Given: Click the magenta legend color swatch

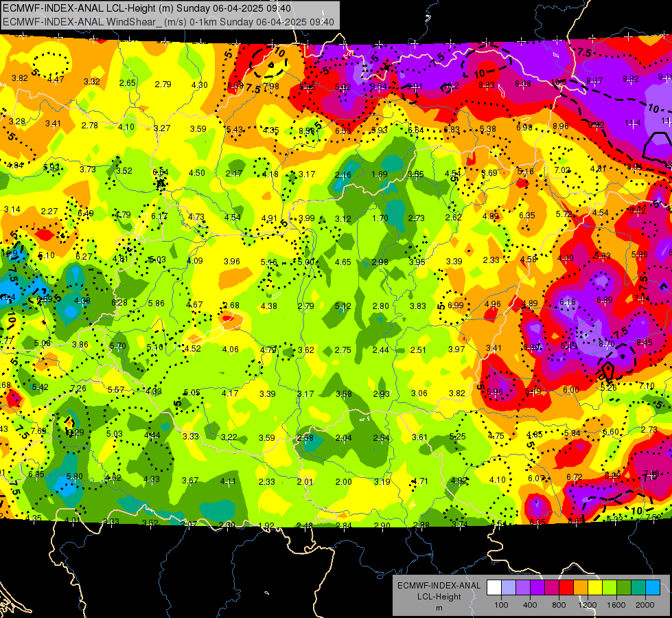Looking at the screenshot, I should (x=552, y=588).
